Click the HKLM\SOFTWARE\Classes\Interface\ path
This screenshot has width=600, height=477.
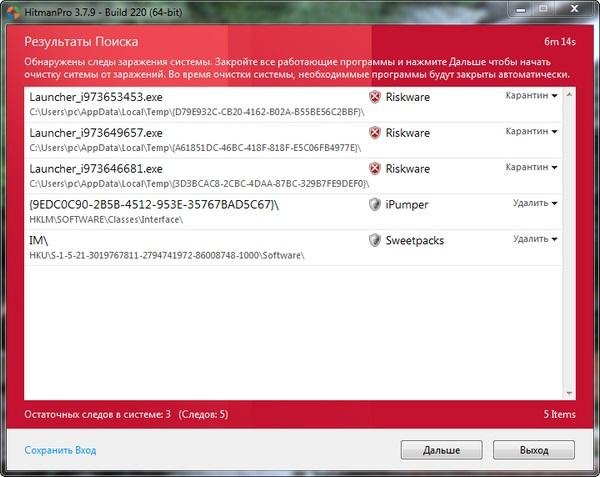pos(106,220)
